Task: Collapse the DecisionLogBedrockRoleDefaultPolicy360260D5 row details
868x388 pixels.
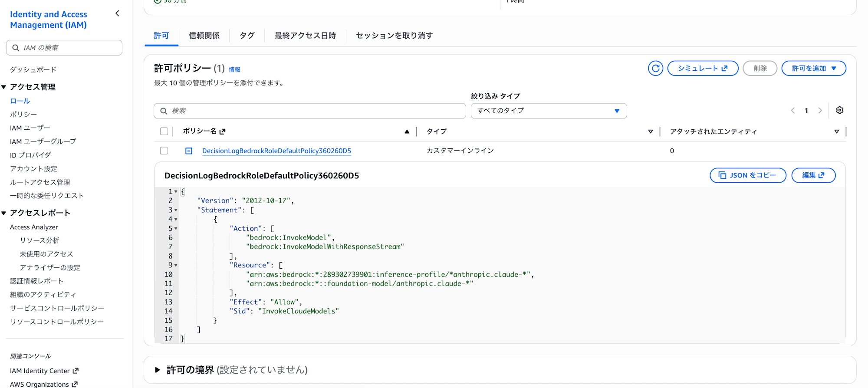Action: tap(189, 151)
